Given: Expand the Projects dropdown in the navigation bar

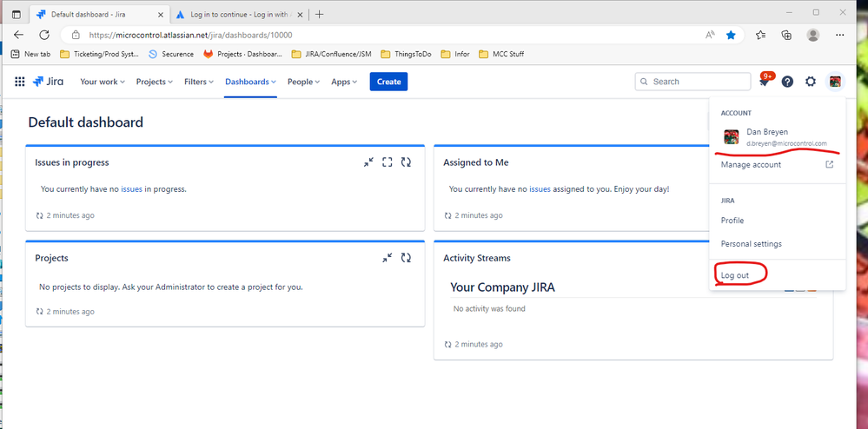Looking at the screenshot, I should 155,82.
